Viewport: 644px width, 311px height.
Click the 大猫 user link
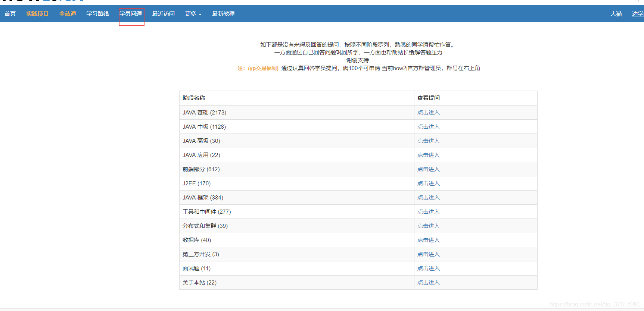pos(616,14)
